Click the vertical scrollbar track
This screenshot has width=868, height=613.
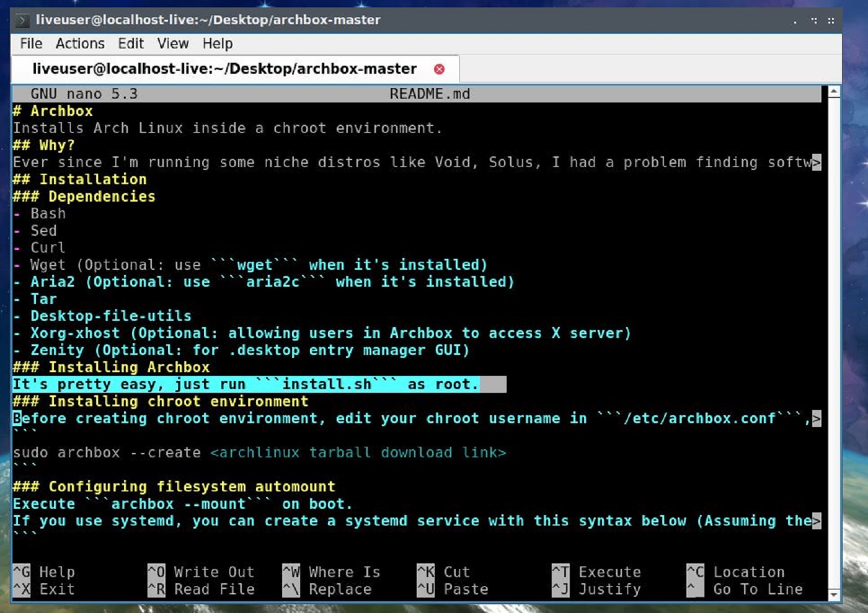click(834, 341)
